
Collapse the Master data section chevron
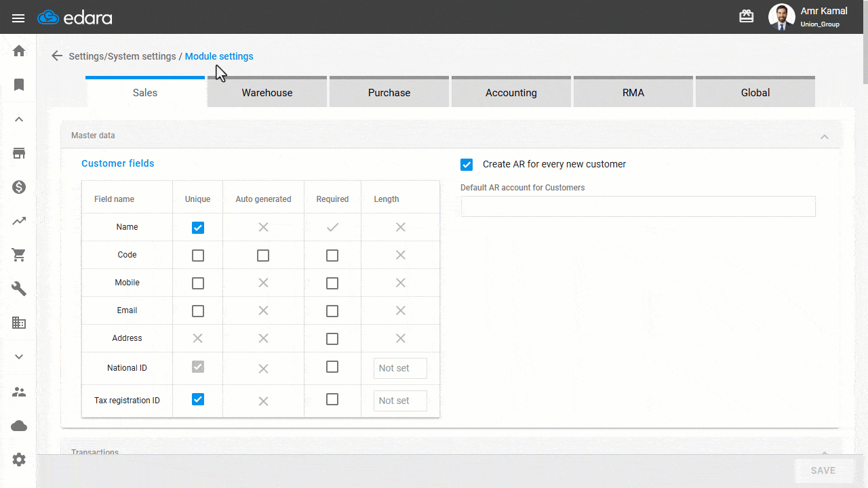(825, 136)
